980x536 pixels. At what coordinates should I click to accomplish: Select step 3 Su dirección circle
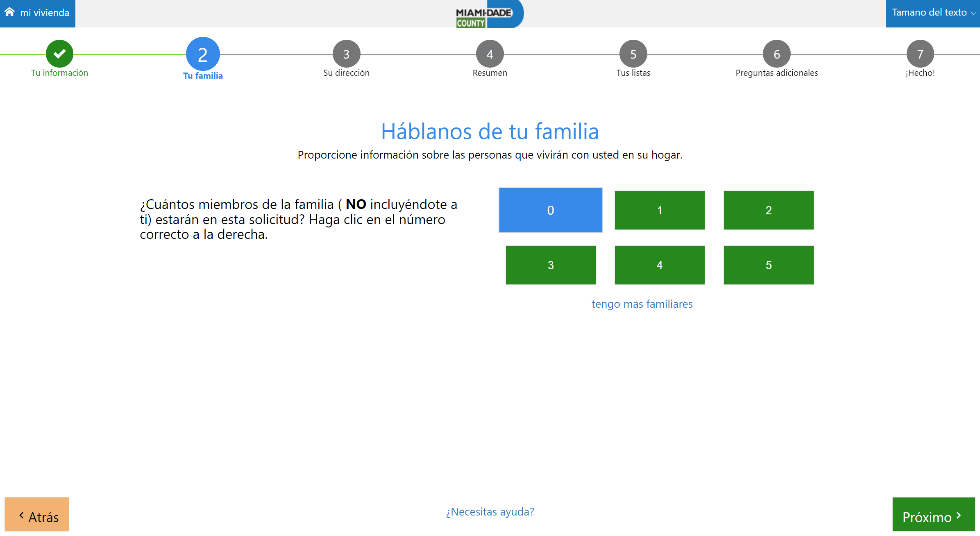[346, 54]
